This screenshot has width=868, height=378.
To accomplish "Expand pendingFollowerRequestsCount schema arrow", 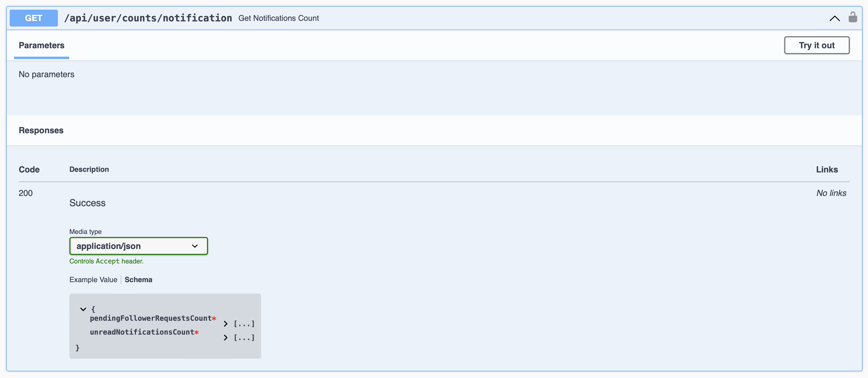I will point(225,324).
